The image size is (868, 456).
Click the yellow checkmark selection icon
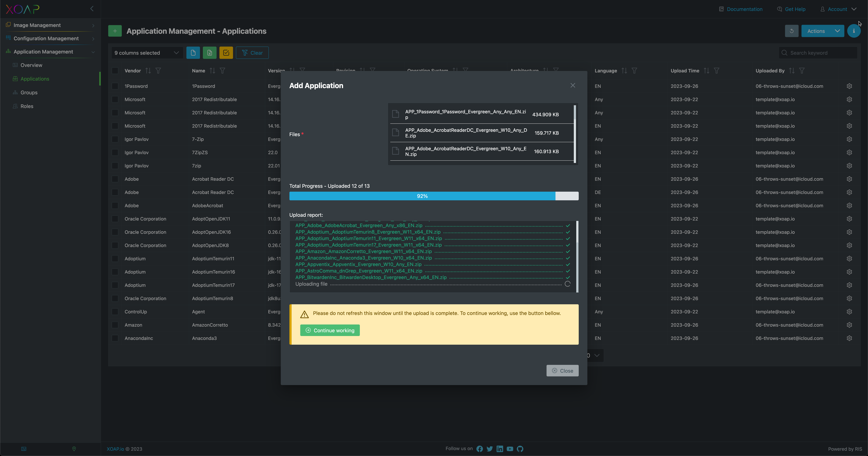coord(226,53)
